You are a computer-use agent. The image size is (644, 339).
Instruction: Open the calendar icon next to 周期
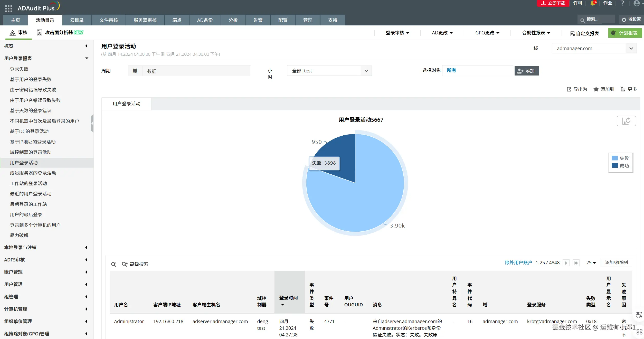click(135, 71)
